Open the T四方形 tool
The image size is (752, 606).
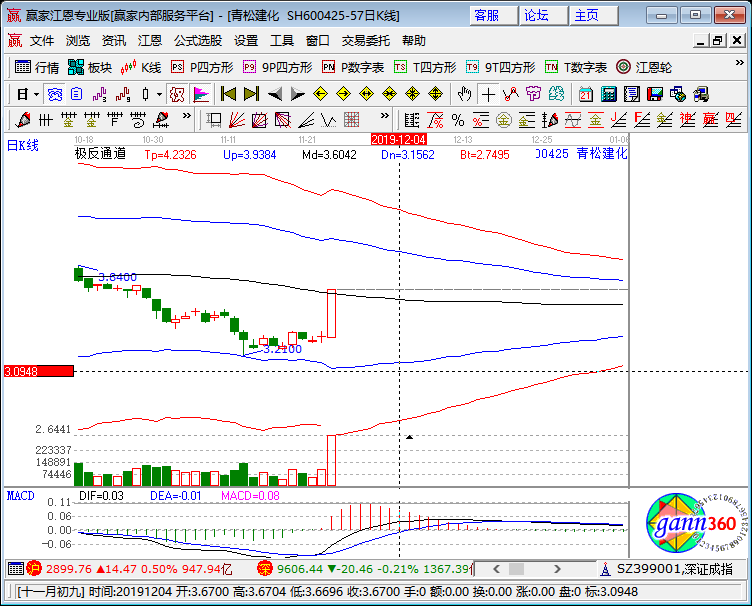[425, 67]
